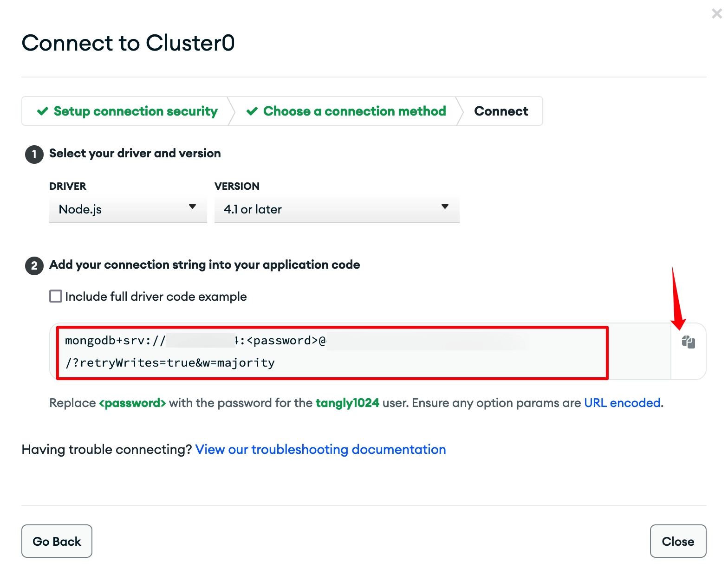Click the checkmark beside Choose a connection method
This screenshot has height=581, width=728.
tap(252, 111)
